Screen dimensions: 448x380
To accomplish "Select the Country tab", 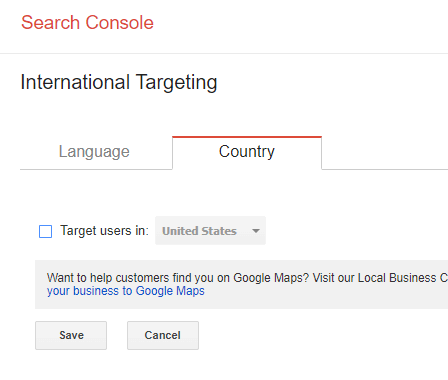I will tap(247, 152).
